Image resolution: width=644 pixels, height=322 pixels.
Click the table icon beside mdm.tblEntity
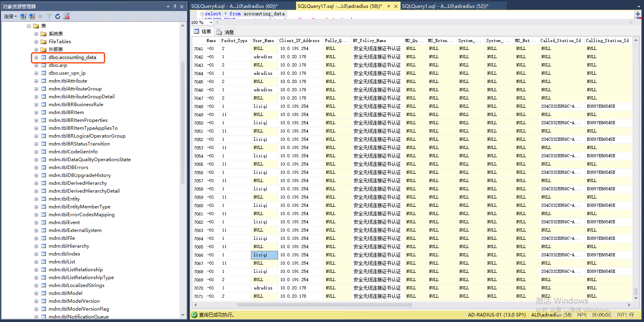44,199
